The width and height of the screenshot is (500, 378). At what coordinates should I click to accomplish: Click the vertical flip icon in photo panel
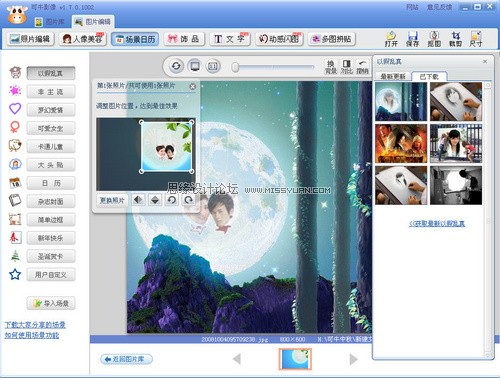[155, 200]
